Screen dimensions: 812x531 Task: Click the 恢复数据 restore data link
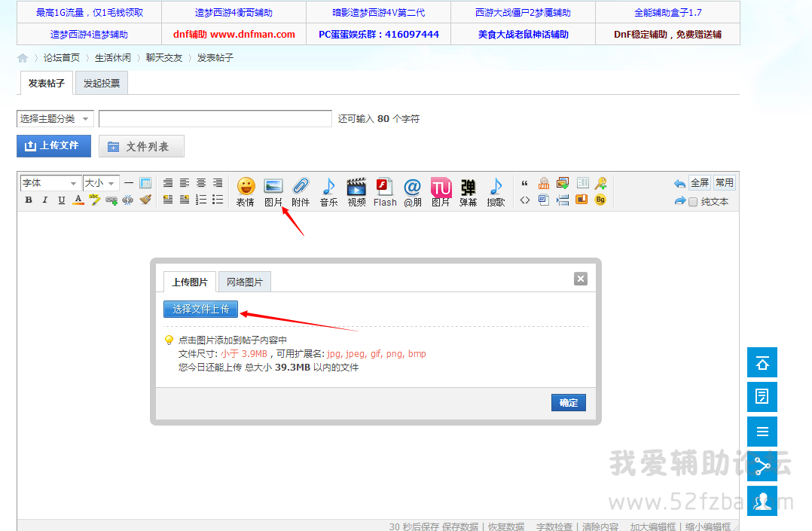[506, 526]
